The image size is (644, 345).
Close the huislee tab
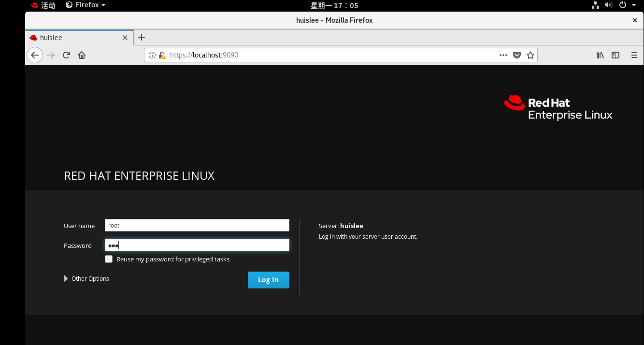(125, 38)
